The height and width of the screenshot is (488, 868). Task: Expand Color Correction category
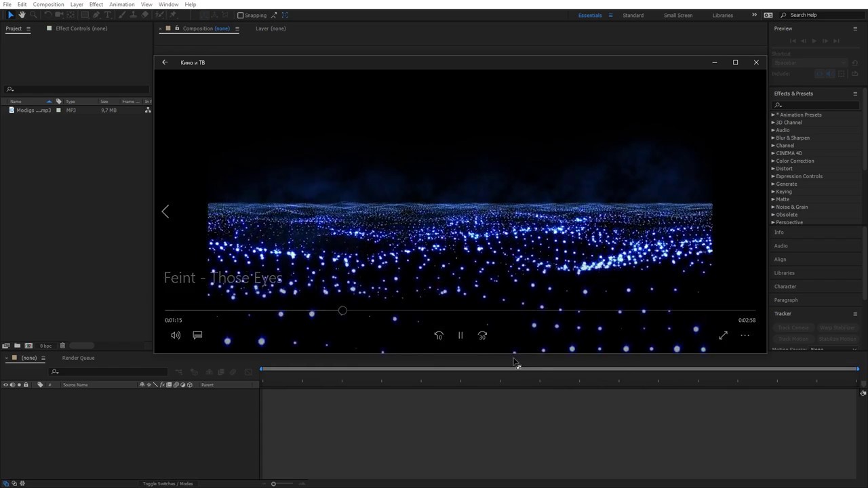[773, 161]
